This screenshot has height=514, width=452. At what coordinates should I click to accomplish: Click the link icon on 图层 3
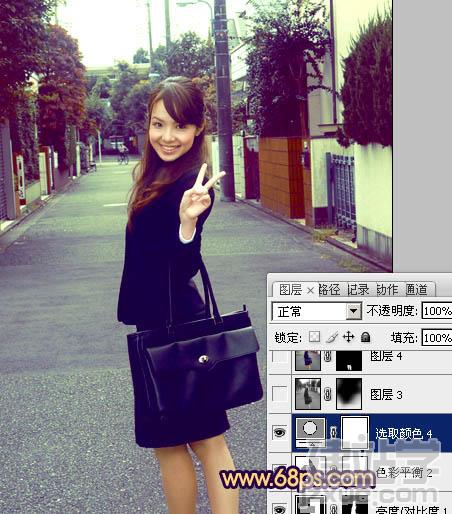click(x=328, y=394)
